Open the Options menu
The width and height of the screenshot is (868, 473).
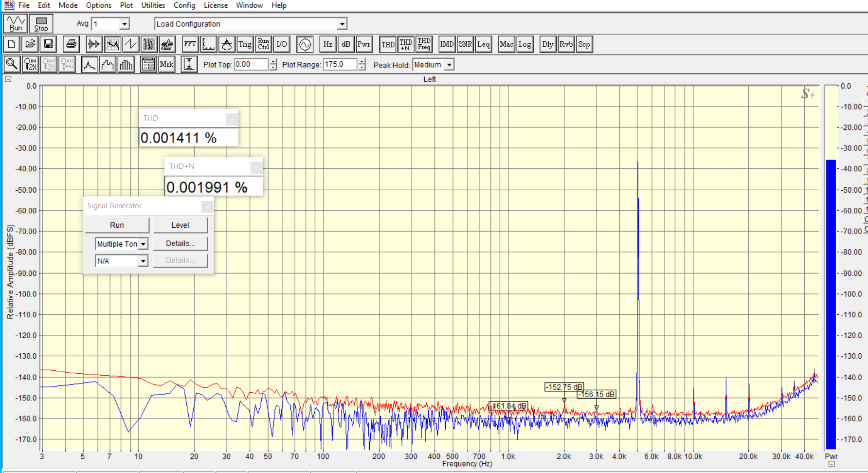(x=99, y=5)
